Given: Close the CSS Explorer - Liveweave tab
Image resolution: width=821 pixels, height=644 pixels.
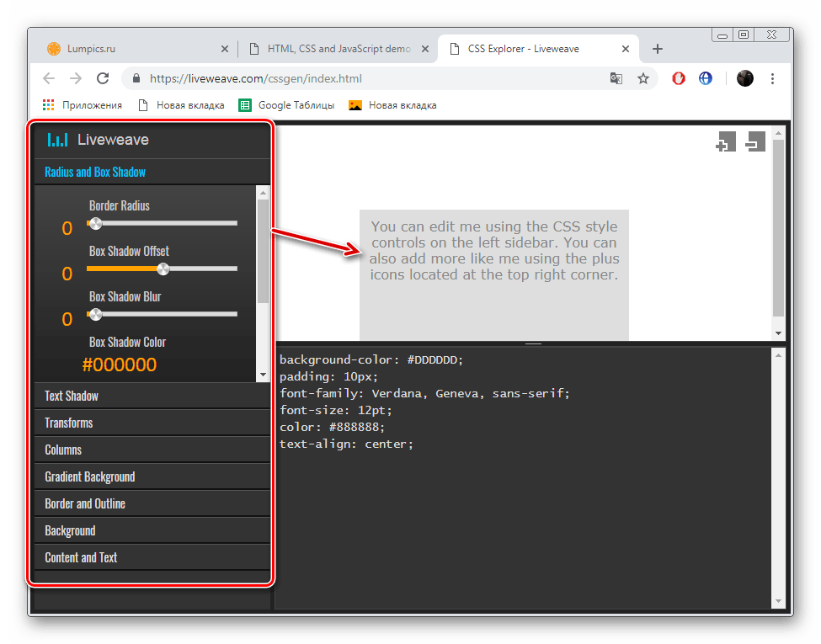Looking at the screenshot, I should pos(625,49).
